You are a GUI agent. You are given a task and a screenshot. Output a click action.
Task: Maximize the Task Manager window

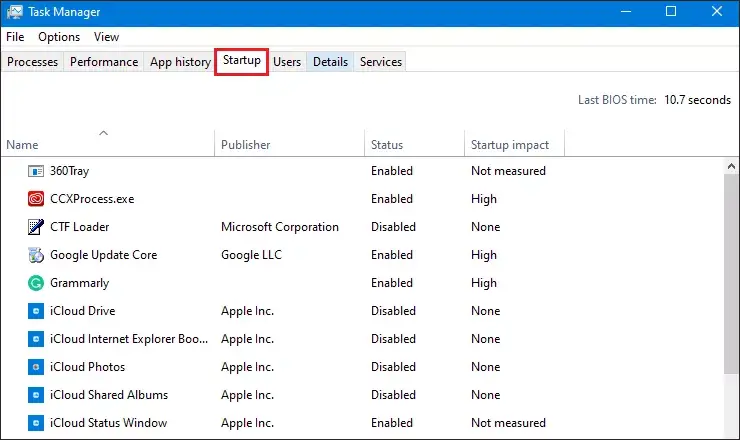[671, 11]
